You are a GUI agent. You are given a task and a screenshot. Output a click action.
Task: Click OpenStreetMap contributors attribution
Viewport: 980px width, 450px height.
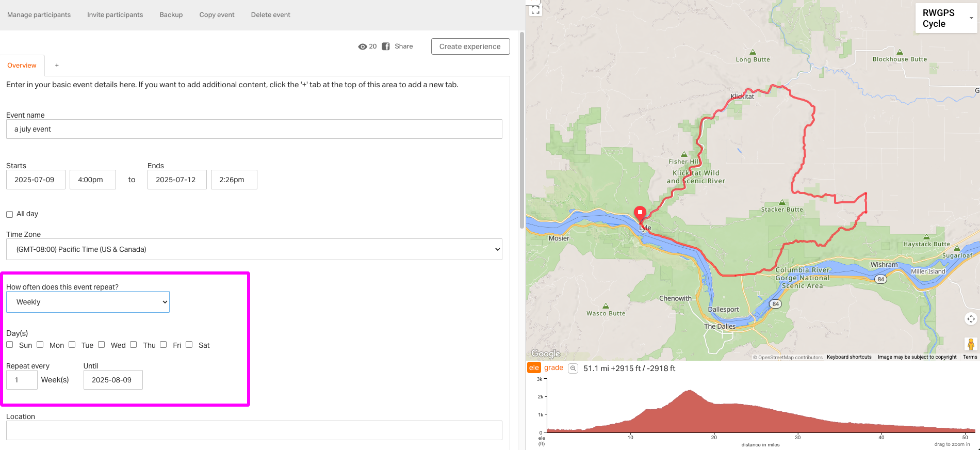pos(788,357)
